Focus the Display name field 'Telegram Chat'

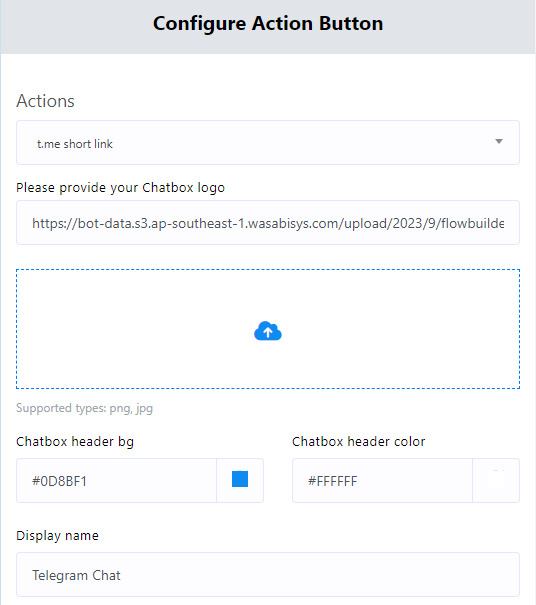click(x=268, y=575)
